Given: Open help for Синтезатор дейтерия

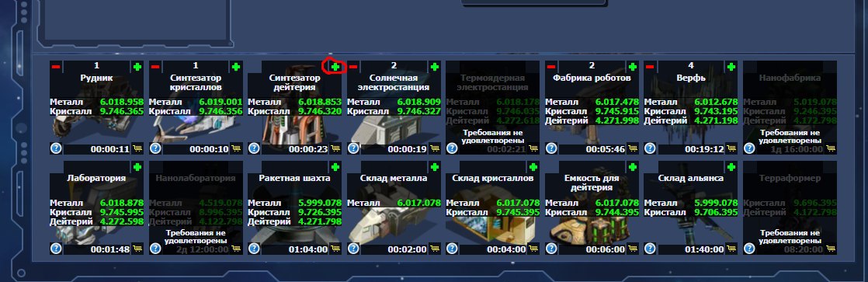Looking at the screenshot, I should pos(254,148).
